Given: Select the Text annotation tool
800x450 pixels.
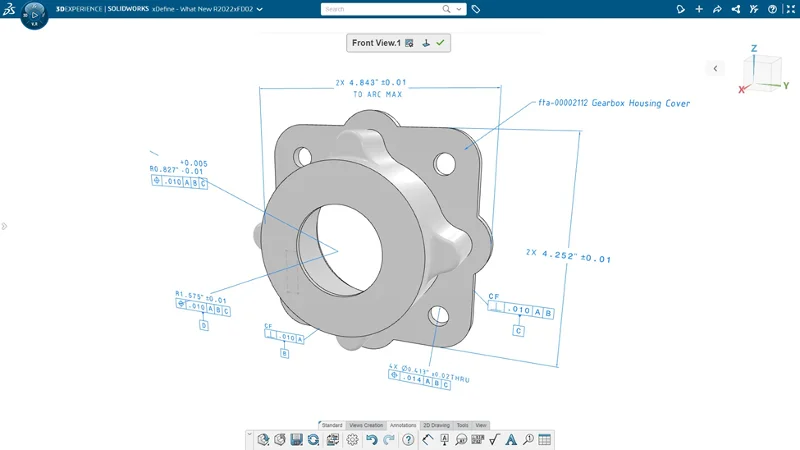Looking at the screenshot, I should coord(511,439).
